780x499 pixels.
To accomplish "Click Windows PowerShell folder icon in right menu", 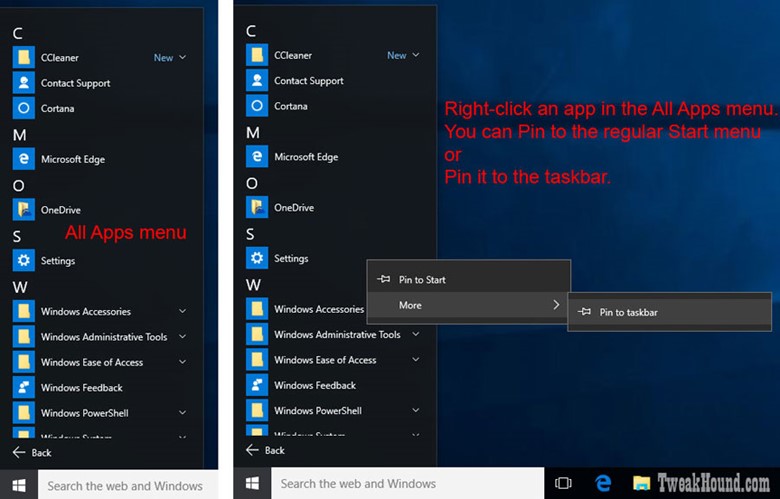I will [x=257, y=410].
